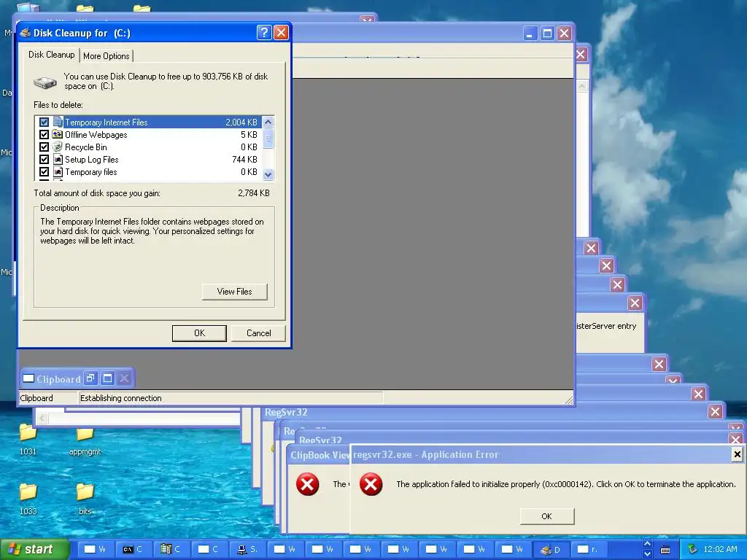The height and width of the screenshot is (560, 747).
Task: Select the Setup Log Files row icon
Action: click(58, 159)
